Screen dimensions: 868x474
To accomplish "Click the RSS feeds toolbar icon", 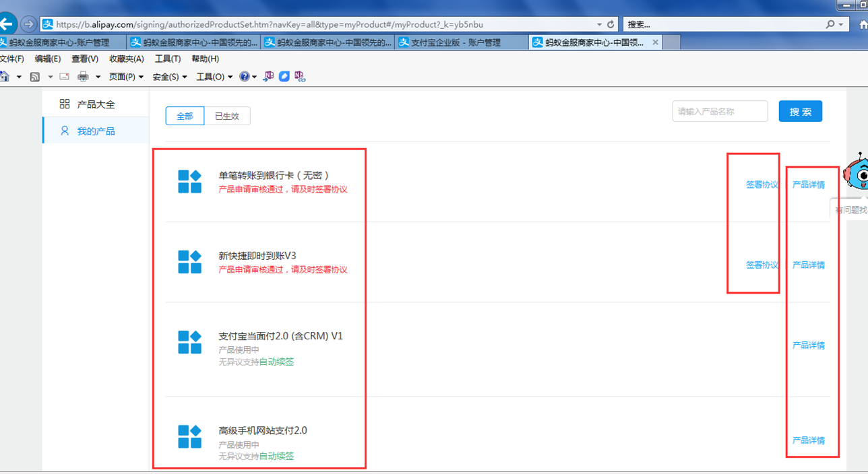I will point(35,77).
